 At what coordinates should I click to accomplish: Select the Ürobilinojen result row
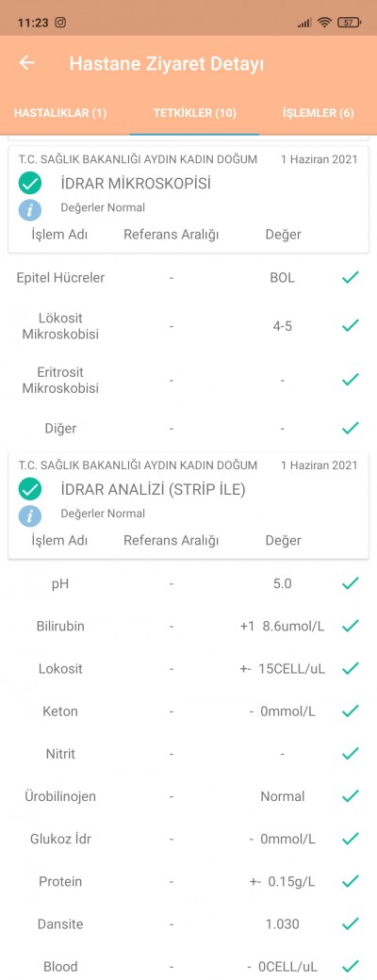(x=188, y=796)
